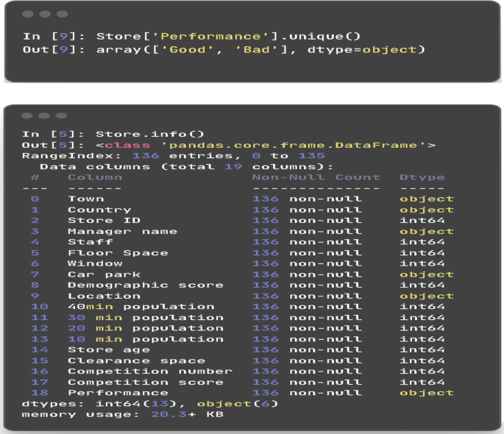Screen dimensions: 504x434
Task: Click the first dot in the Store.info() window
Action: (26, 116)
